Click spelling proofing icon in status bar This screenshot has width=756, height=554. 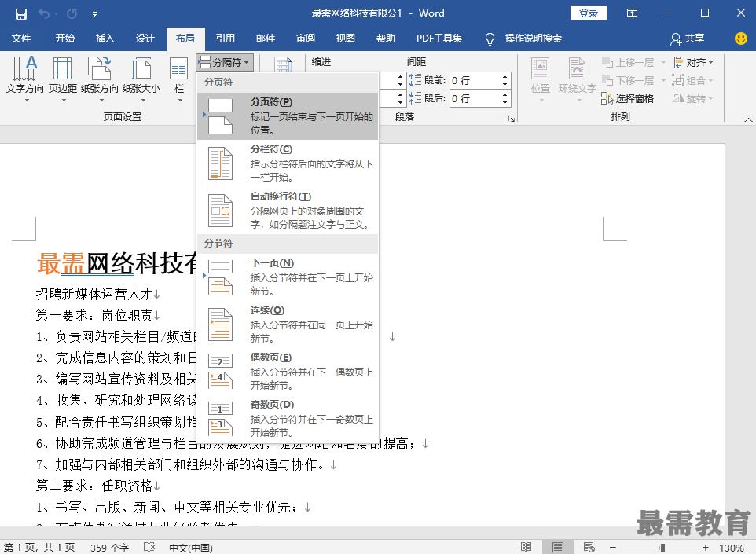149,547
